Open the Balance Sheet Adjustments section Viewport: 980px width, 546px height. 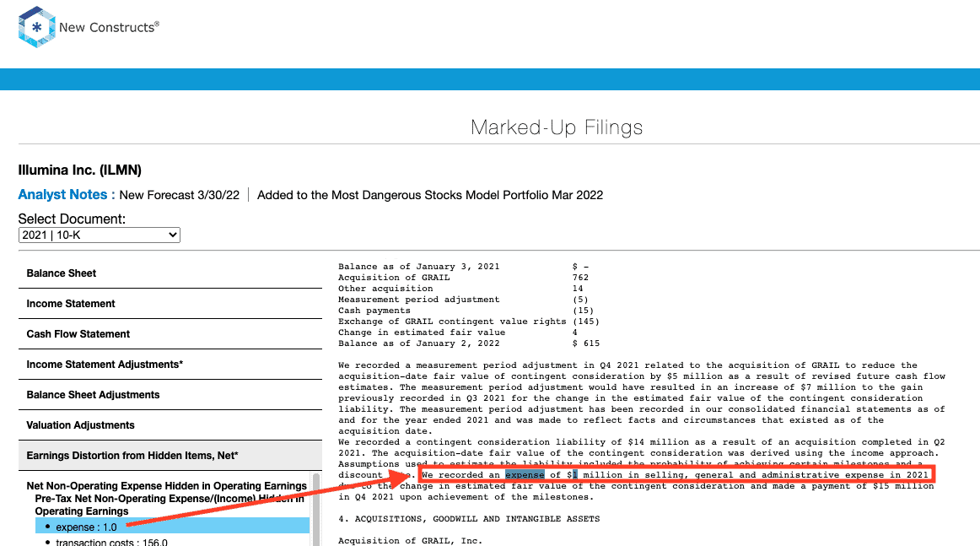(170, 395)
